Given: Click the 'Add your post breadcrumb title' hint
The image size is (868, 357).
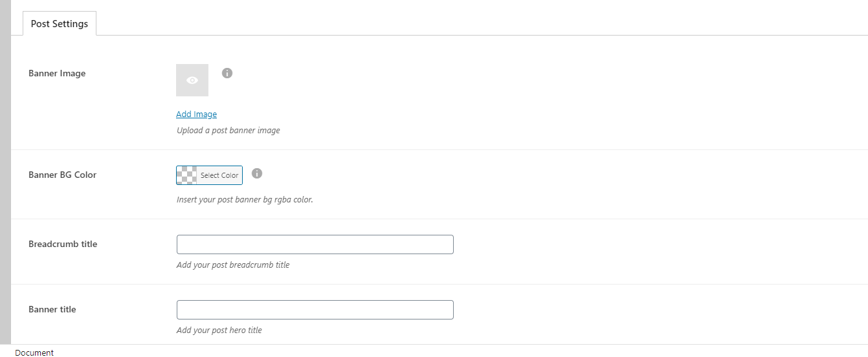Looking at the screenshot, I should (x=233, y=265).
